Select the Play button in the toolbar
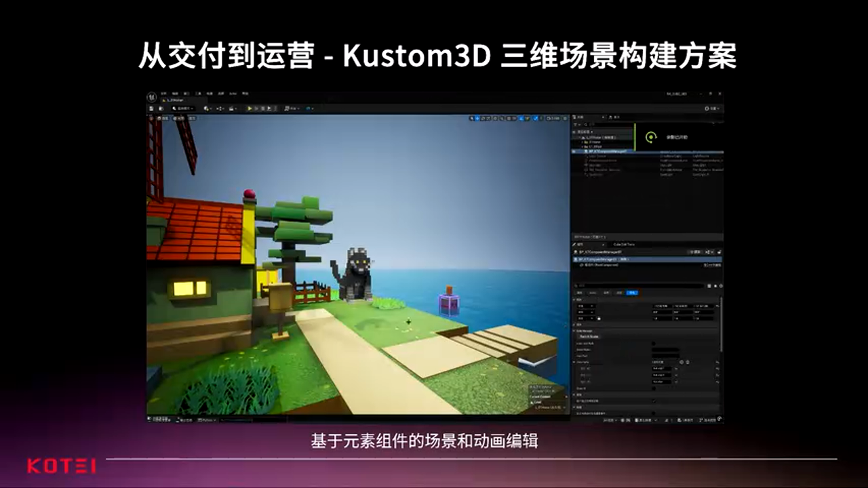This screenshot has height=488, width=868. coord(250,108)
